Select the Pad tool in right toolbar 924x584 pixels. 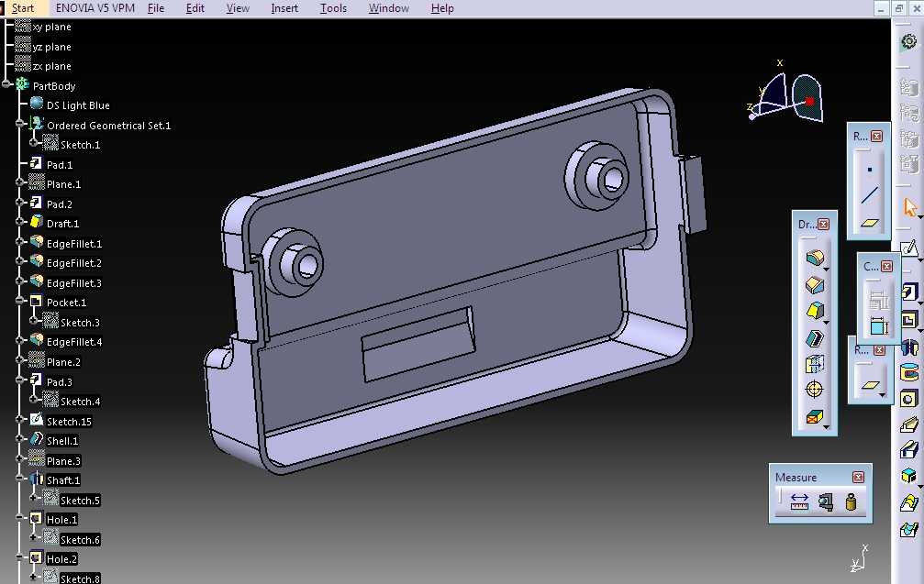click(x=909, y=292)
